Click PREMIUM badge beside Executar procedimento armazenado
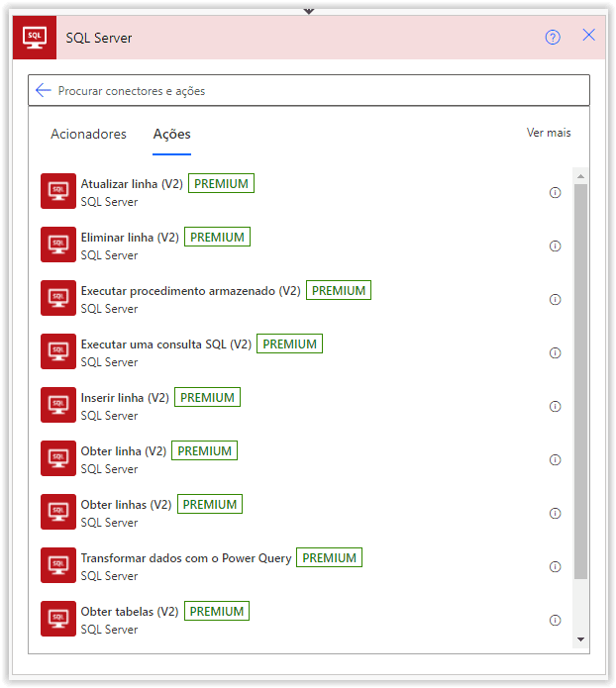 [x=339, y=290]
